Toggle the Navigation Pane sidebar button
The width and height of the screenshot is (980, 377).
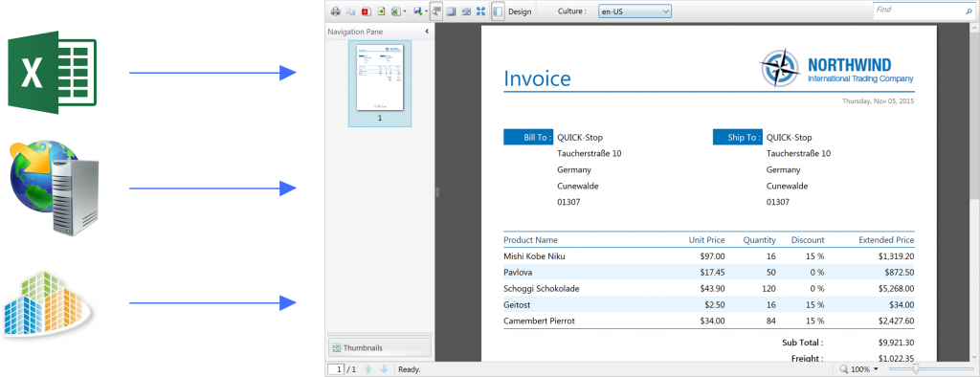[498, 11]
